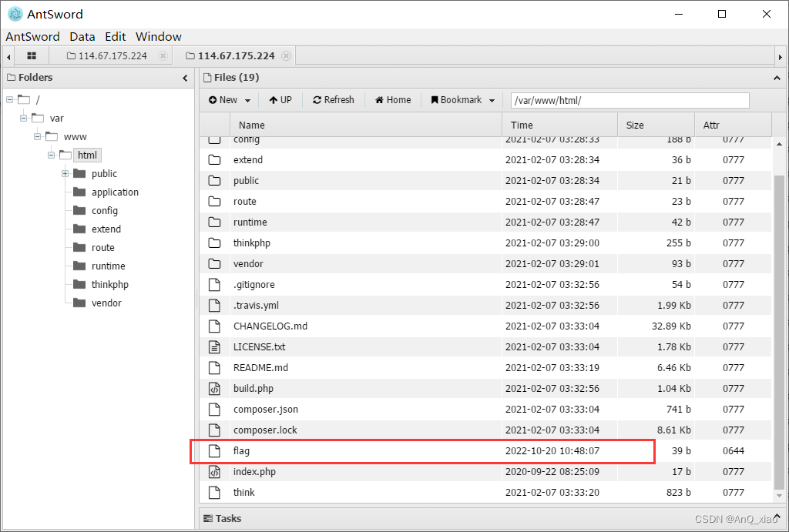Click the /var/www/html/ path field

[630, 100]
